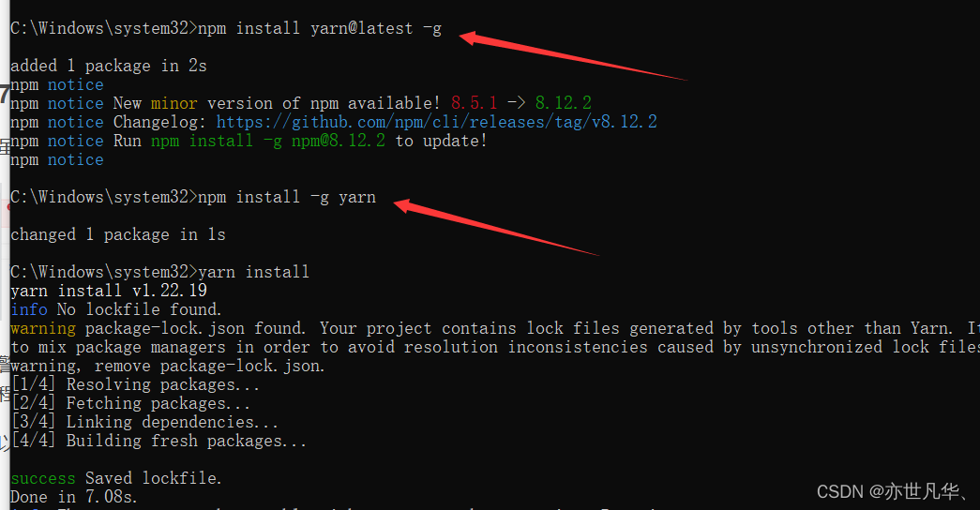Click the '[3/4] Linking dependencies...' line
The width and height of the screenshot is (980, 510).
click(x=143, y=422)
